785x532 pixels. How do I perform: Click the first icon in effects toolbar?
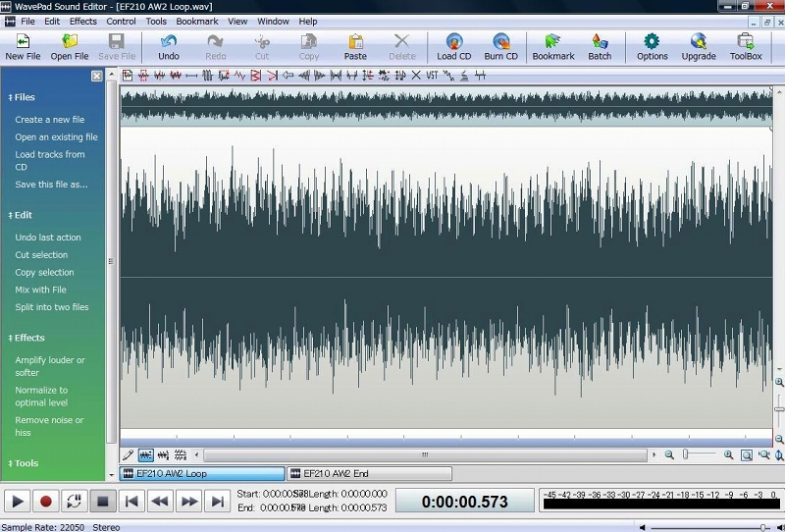128,76
